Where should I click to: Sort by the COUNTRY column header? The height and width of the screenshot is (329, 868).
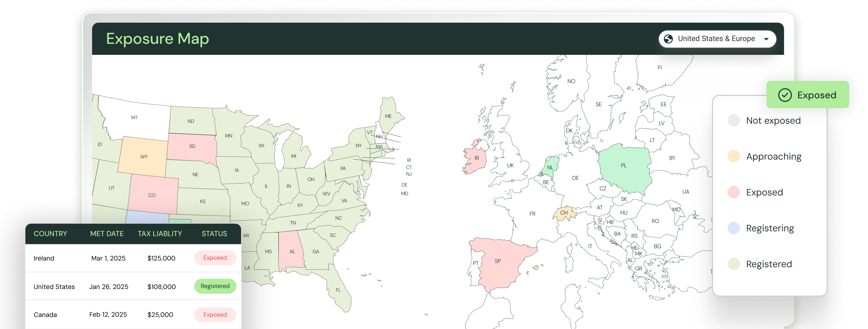[50, 234]
